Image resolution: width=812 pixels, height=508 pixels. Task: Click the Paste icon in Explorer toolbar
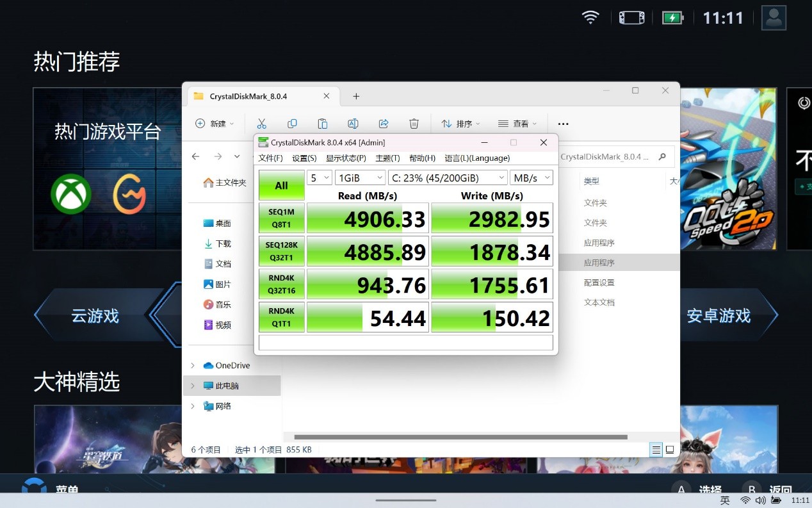[x=323, y=124]
